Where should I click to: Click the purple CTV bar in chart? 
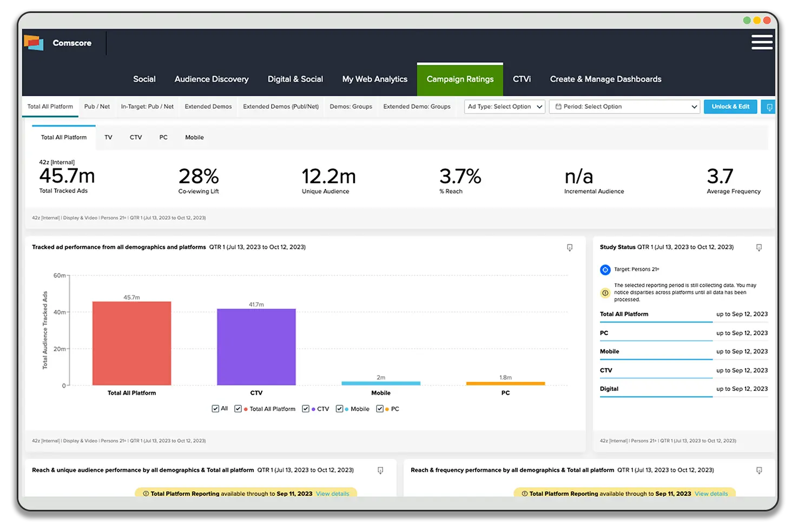(x=256, y=347)
